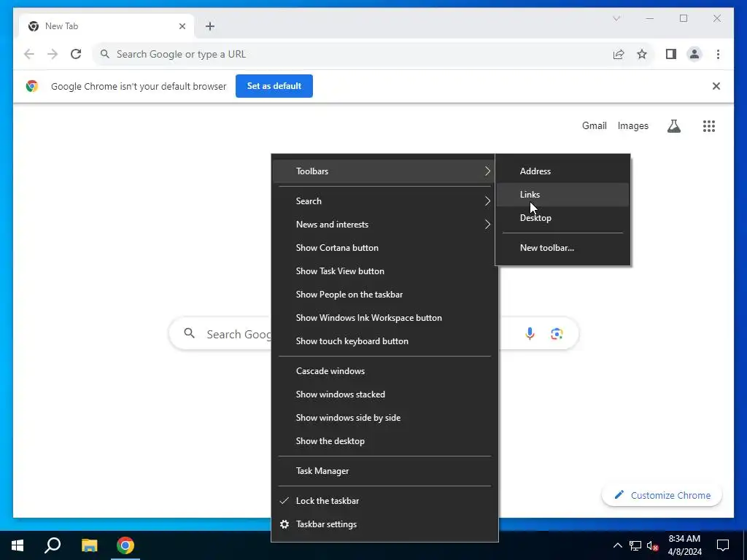Choose New toolbar... option
The height and width of the screenshot is (560, 747).
pyautogui.click(x=562, y=248)
